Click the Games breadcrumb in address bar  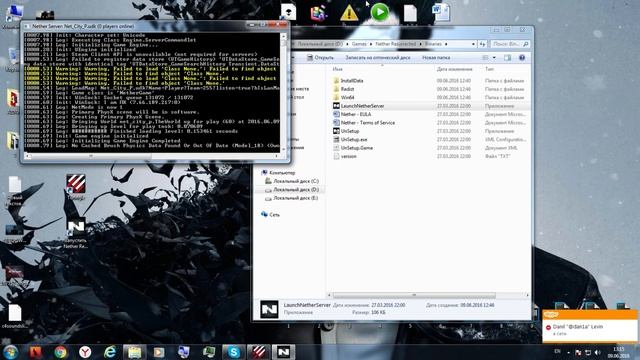coord(359,44)
